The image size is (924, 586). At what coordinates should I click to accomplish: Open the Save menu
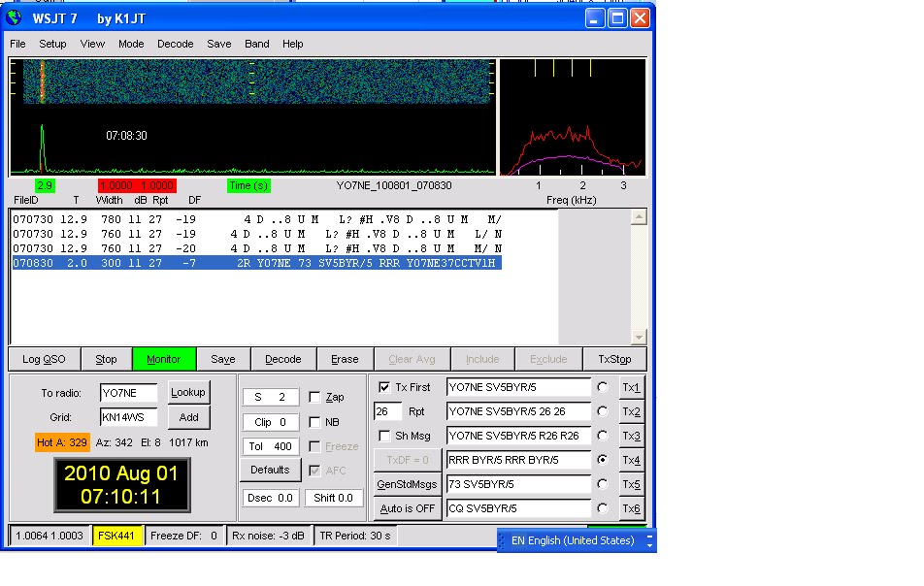[x=218, y=44]
